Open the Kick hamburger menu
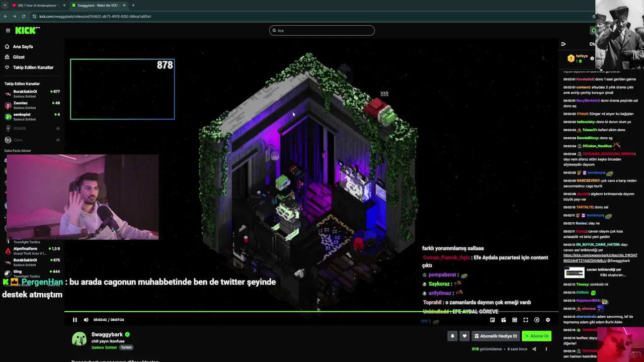The width and height of the screenshot is (644, 362). pos(8,31)
